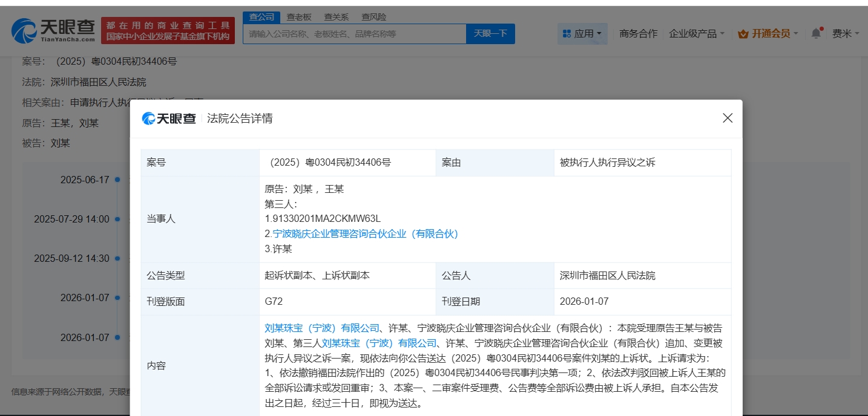Click the crown icon beside 开通会员
This screenshot has height=416, width=868.
(743, 34)
